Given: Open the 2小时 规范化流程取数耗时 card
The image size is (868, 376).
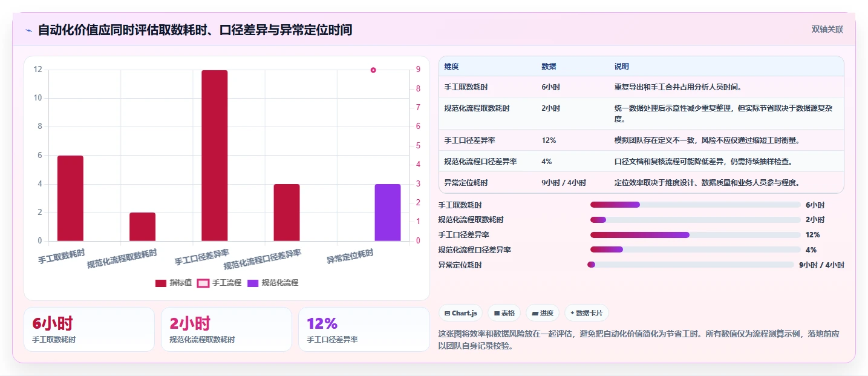Looking at the screenshot, I should [226, 329].
